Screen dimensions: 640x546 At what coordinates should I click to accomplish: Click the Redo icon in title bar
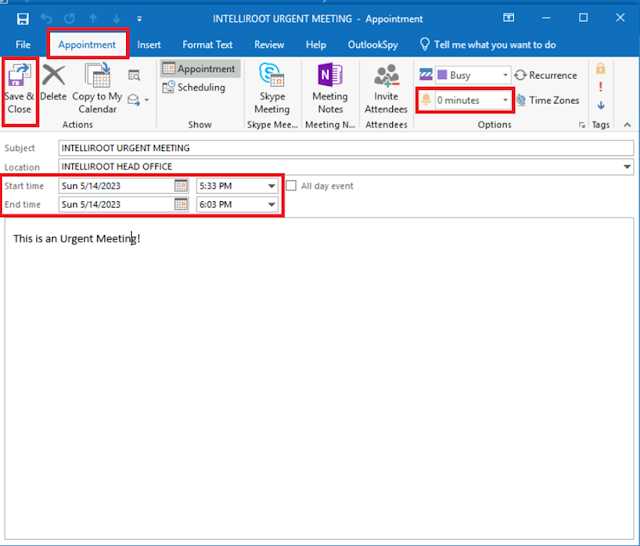click(x=69, y=19)
